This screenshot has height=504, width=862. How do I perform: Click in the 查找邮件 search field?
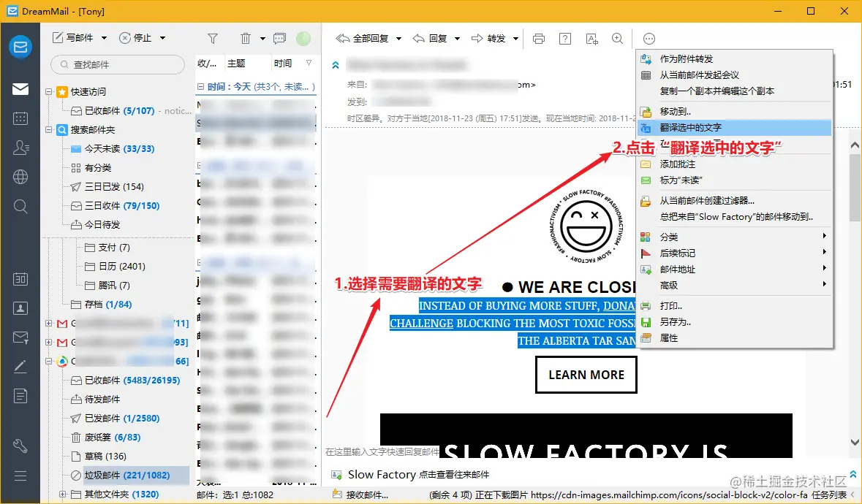[118, 64]
